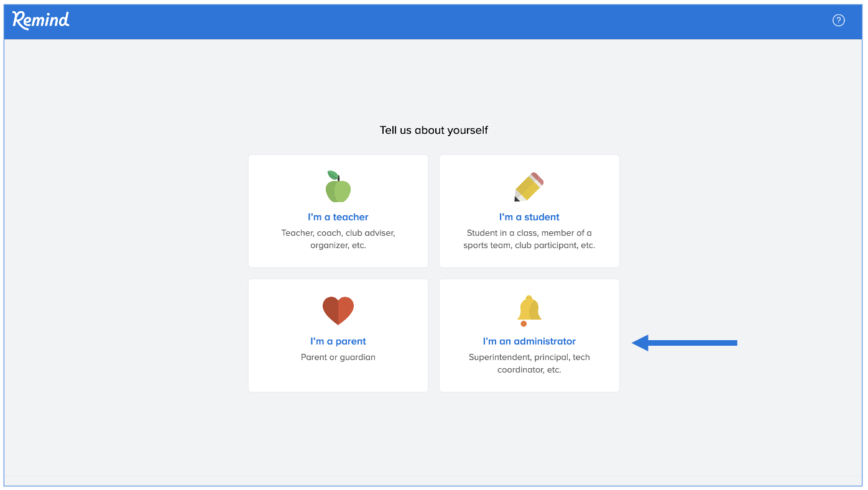The image size is (868, 490).
Task: Select the "I'm an administrator" link
Action: click(529, 341)
